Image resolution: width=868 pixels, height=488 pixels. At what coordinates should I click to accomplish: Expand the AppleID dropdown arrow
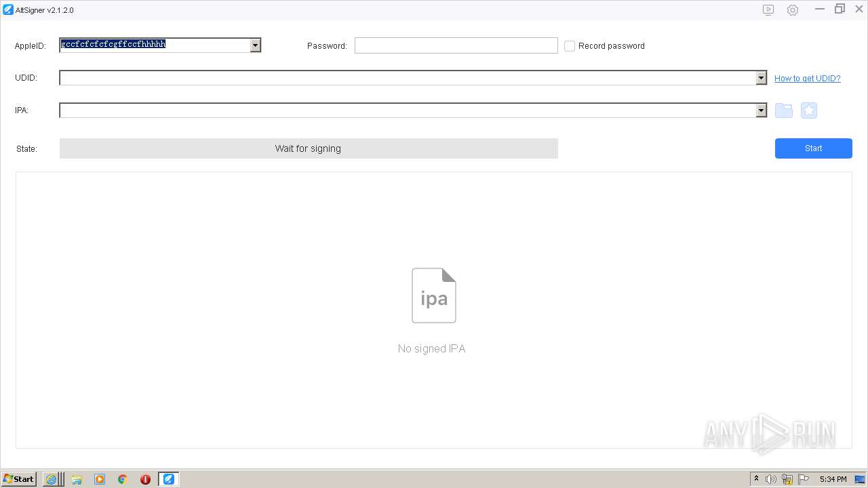[255, 45]
